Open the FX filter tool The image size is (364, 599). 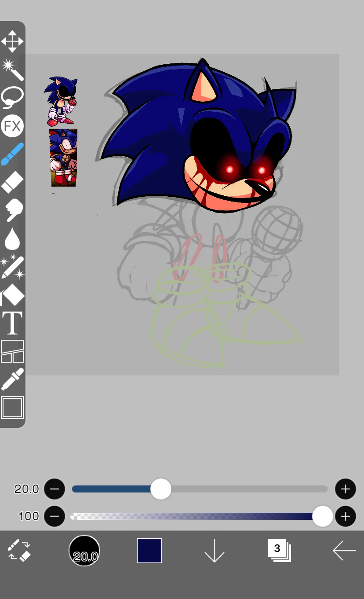[12, 126]
